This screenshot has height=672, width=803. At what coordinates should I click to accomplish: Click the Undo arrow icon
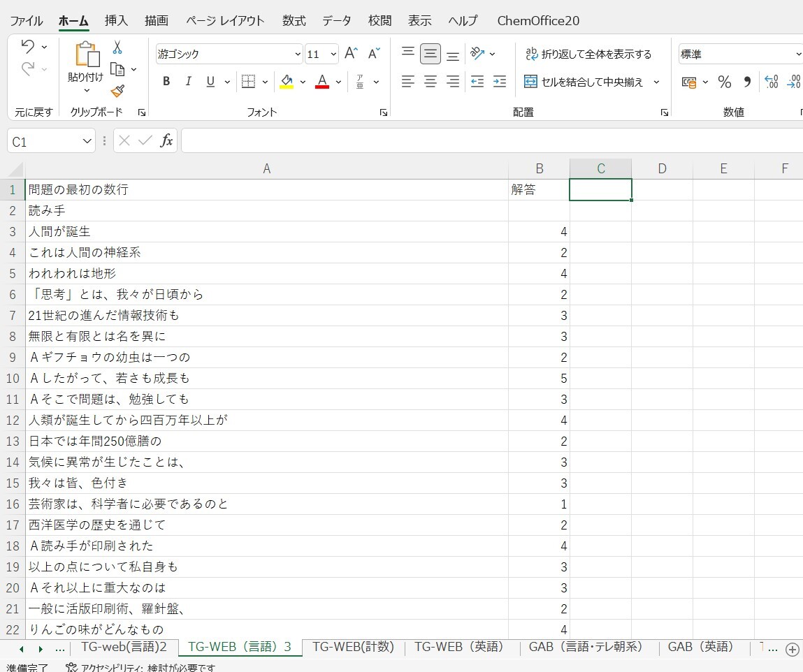point(27,47)
